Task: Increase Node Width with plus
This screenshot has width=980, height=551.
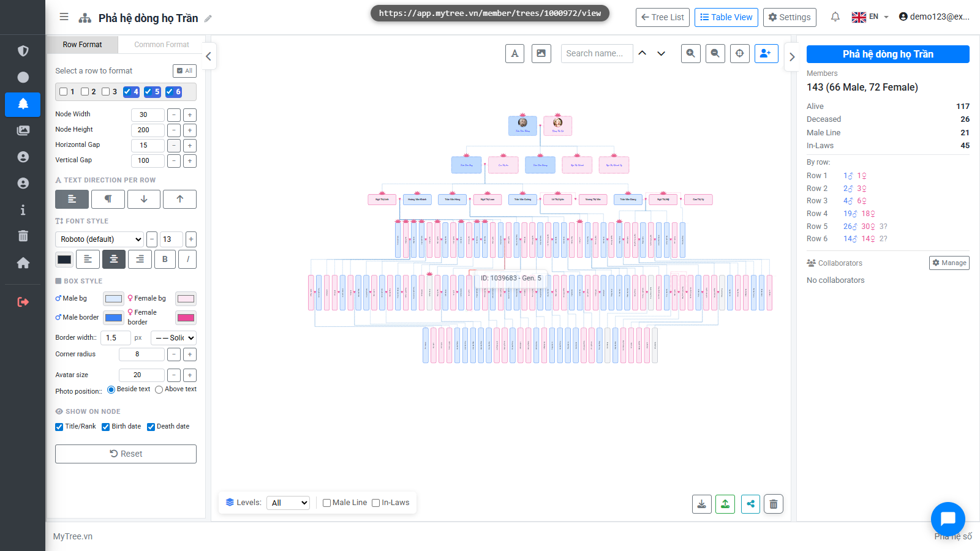Action: coord(190,114)
